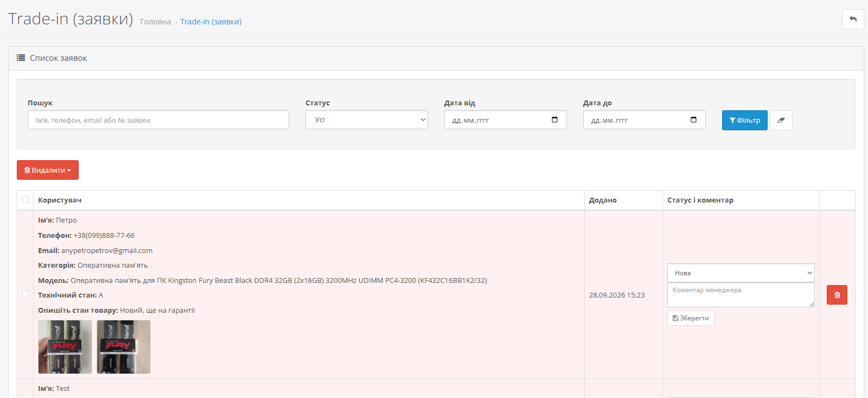Click the Kingston Fury Beast model text
Image resolution: width=868 pixels, height=398 pixels.
(279, 280)
